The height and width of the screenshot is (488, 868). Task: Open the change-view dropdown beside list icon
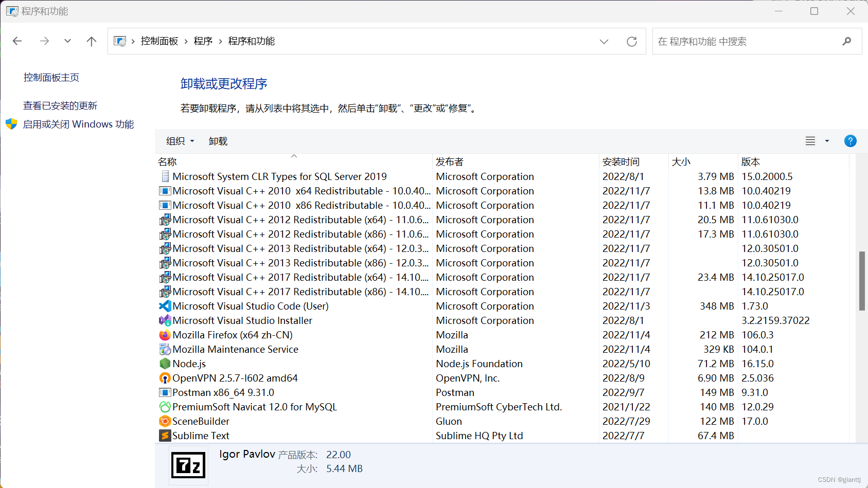(827, 141)
